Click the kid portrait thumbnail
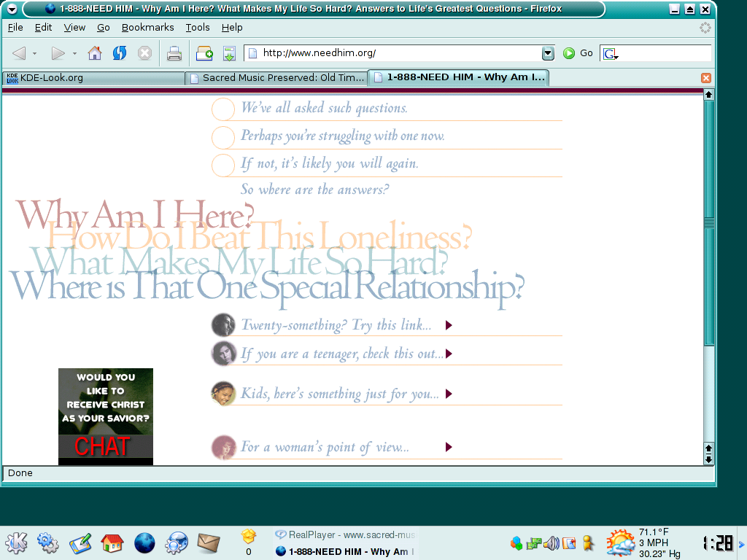This screenshot has width=747, height=560. [x=223, y=393]
